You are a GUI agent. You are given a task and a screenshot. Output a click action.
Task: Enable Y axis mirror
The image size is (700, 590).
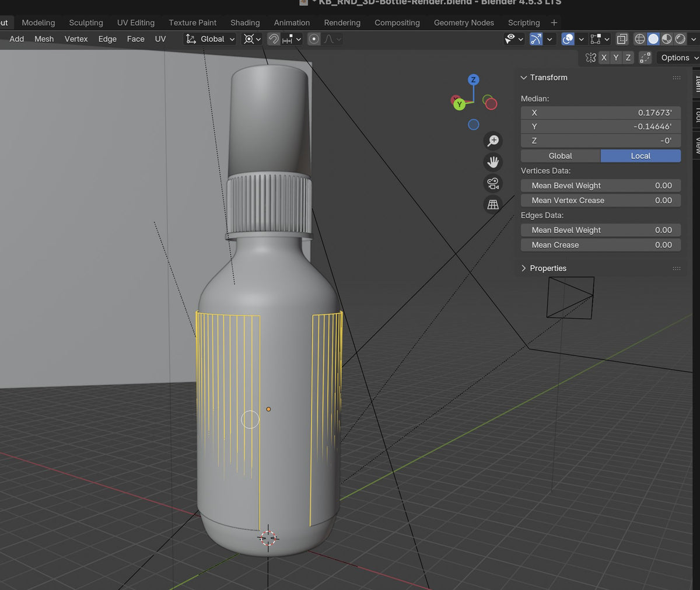616,58
